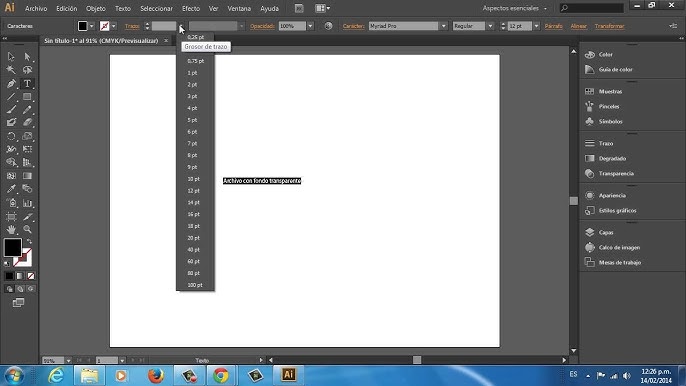Change screen mode button in toolbox
This screenshot has height=386, width=686.
pyautogui.click(x=18, y=302)
